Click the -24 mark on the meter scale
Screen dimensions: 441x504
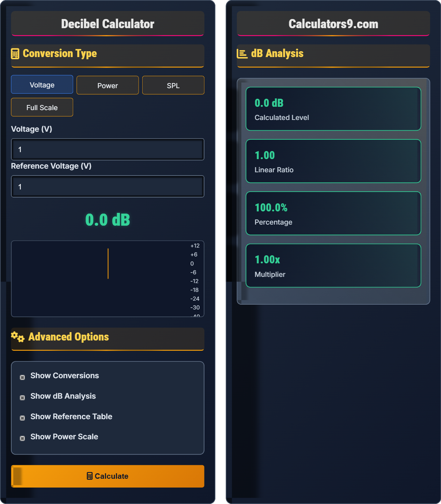[195, 299]
